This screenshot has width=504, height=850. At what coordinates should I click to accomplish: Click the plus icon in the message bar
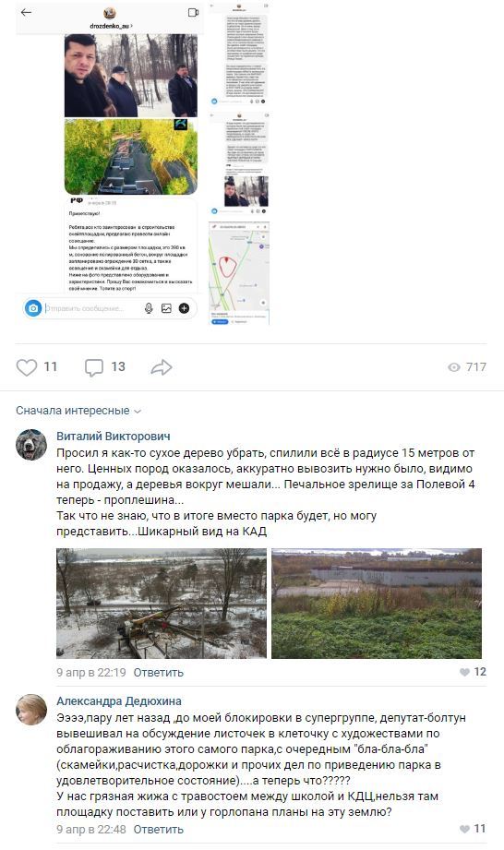[x=185, y=308]
